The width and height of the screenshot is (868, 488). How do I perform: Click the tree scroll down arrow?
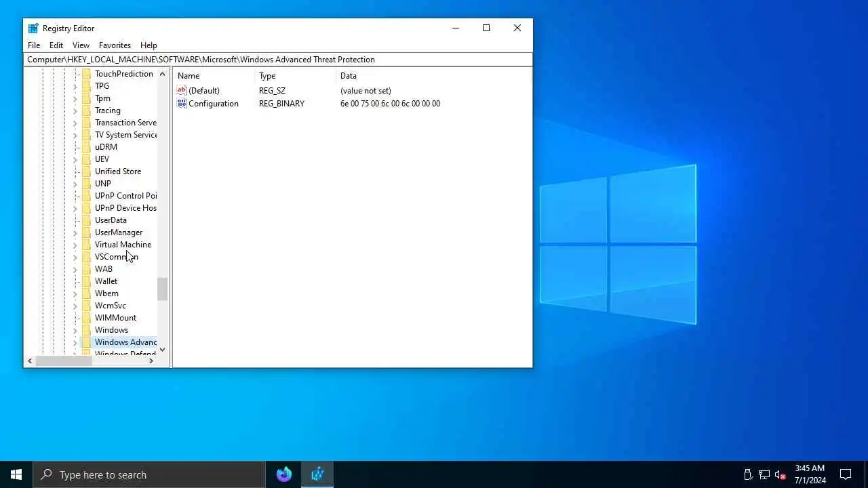click(162, 349)
